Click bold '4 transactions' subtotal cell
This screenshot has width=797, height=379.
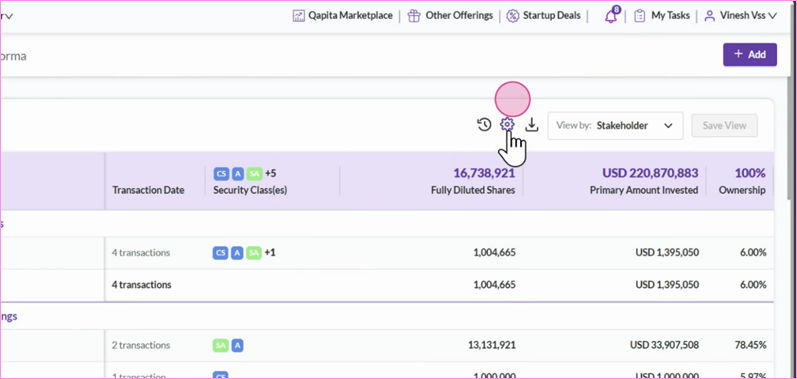pyautogui.click(x=141, y=285)
